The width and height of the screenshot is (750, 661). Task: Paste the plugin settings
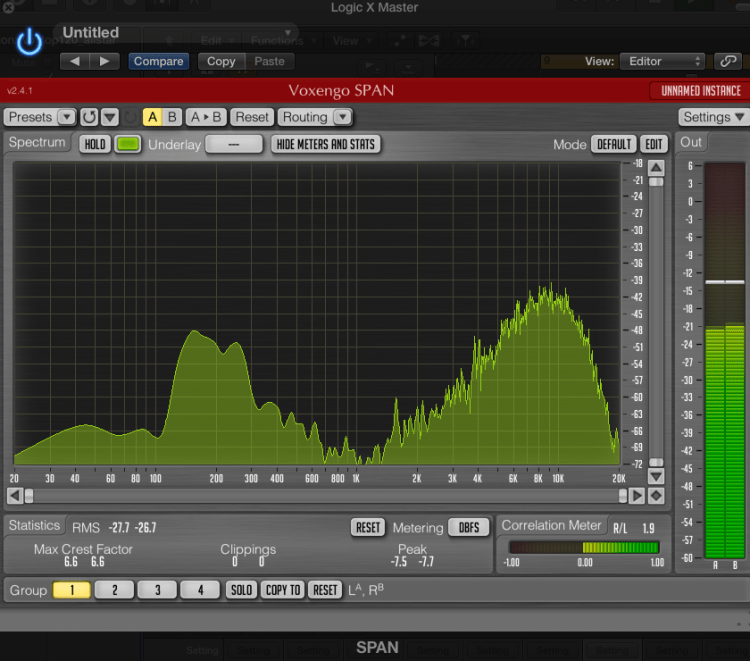click(269, 61)
